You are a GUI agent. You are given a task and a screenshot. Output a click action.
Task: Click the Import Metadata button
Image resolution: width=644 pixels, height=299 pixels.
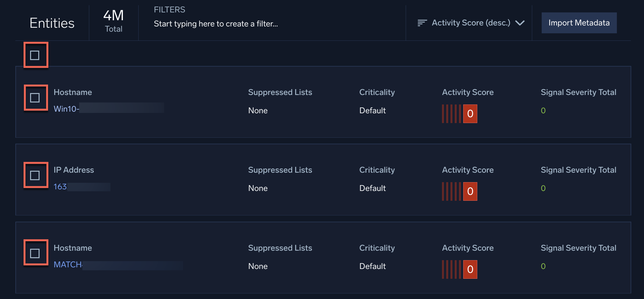pos(579,23)
